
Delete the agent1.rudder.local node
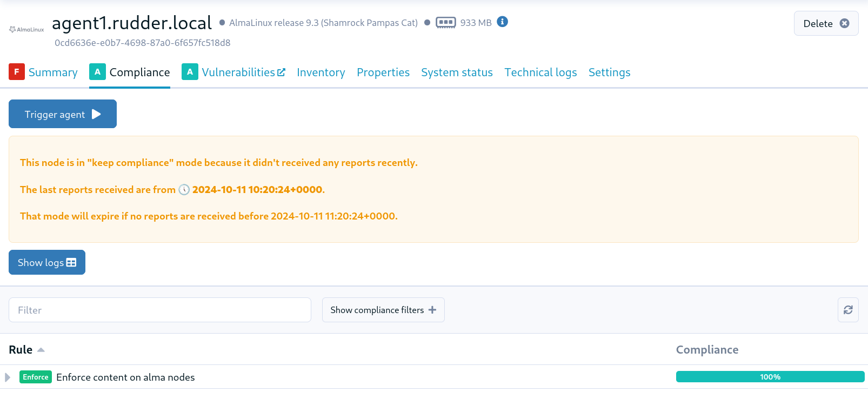[825, 23]
